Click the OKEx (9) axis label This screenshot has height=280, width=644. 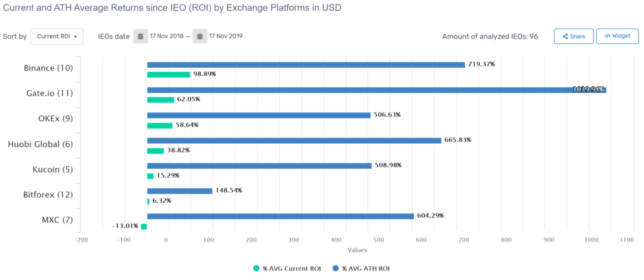click(56, 119)
